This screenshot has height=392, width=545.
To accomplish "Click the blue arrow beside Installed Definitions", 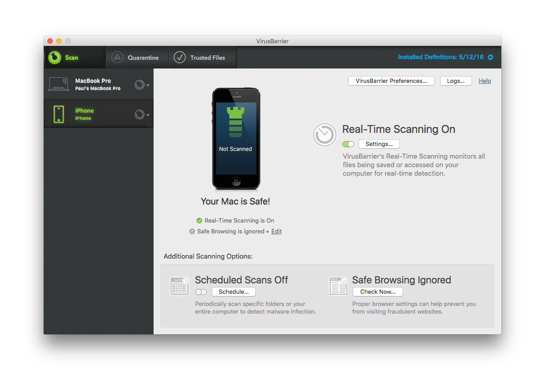I will click(490, 57).
